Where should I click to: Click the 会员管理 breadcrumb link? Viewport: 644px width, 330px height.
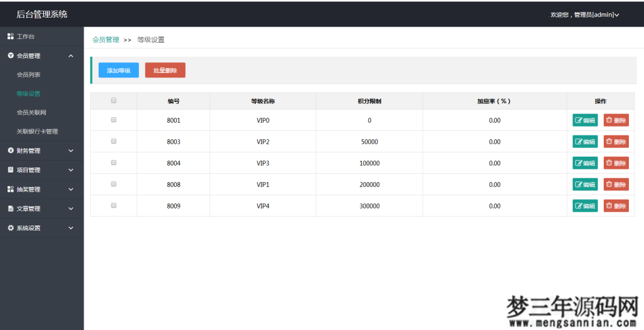click(x=106, y=40)
